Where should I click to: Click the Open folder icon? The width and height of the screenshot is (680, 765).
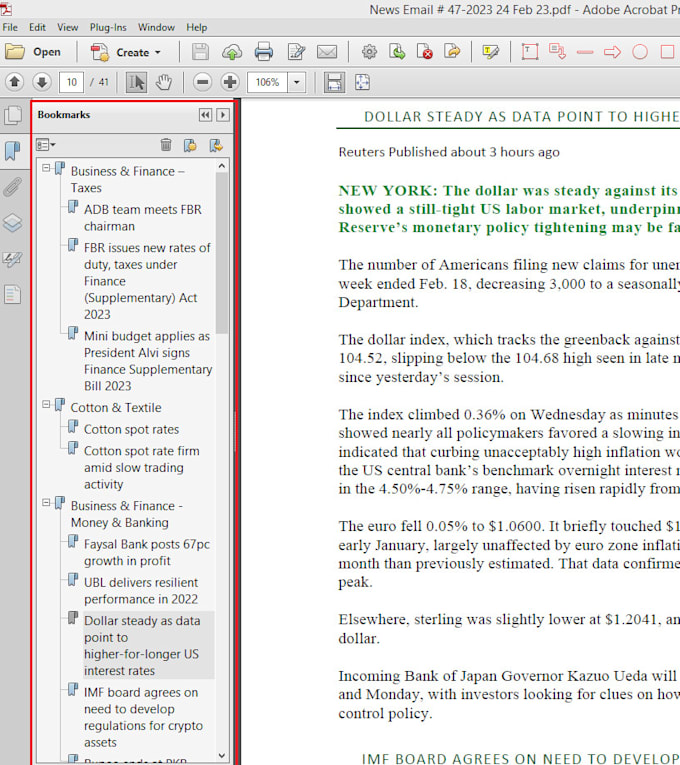pyautogui.click(x=15, y=52)
